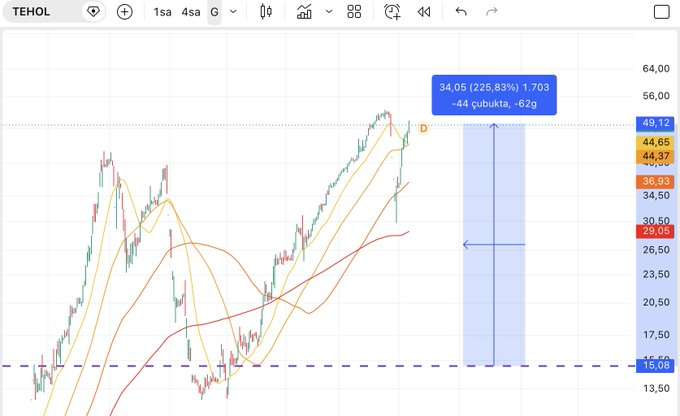Start bar replay mode
Viewport: 680px width, 416px height.
coord(424,12)
